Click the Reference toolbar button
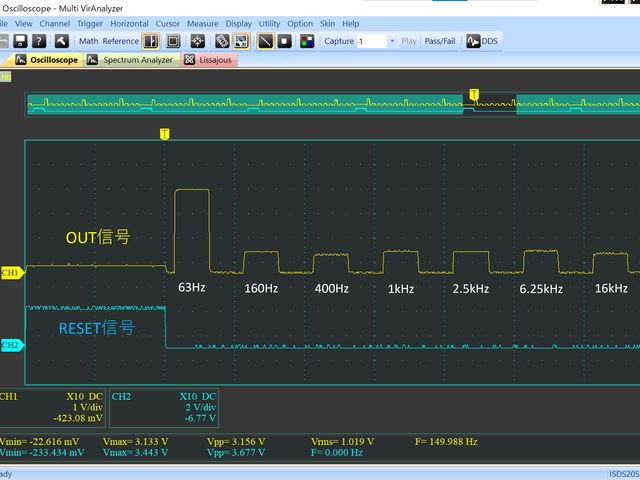Viewport: 640px width, 480px height. coord(121,41)
